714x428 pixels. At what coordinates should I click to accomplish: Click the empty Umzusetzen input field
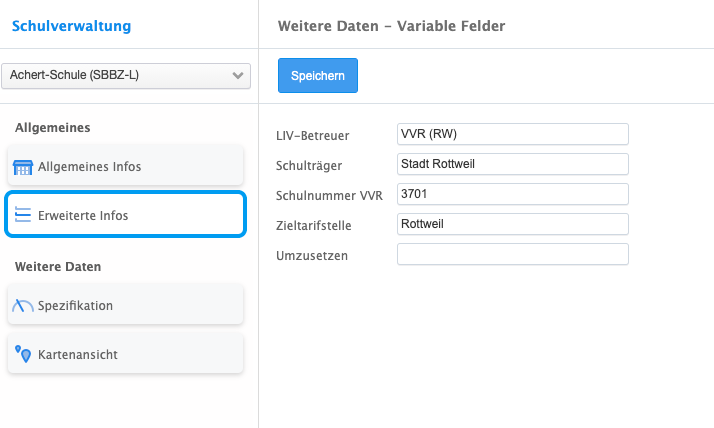point(512,254)
